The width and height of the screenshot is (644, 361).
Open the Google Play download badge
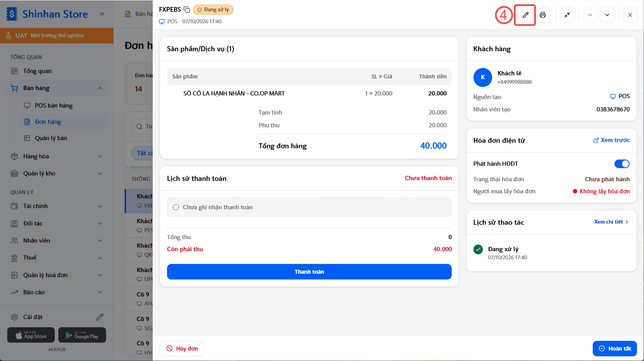click(82, 335)
